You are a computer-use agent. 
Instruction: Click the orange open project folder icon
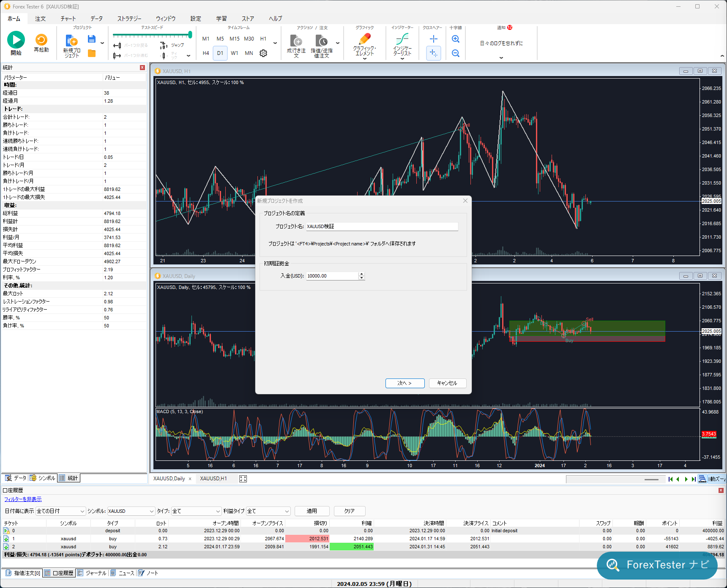[x=91, y=53]
